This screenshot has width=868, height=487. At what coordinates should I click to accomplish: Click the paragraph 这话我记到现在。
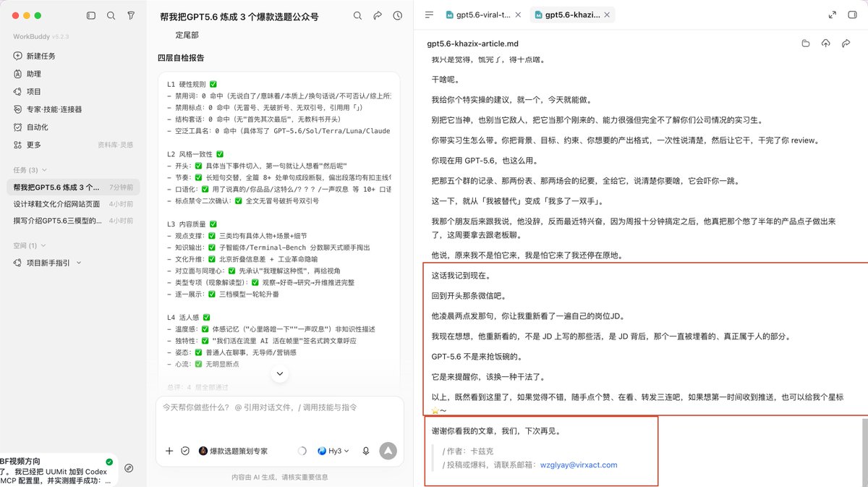[x=461, y=276]
